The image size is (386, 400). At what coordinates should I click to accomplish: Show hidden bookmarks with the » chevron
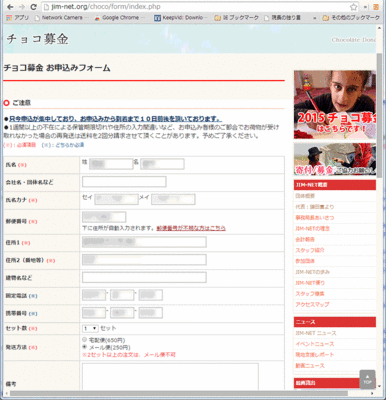(x=314, y=18)
